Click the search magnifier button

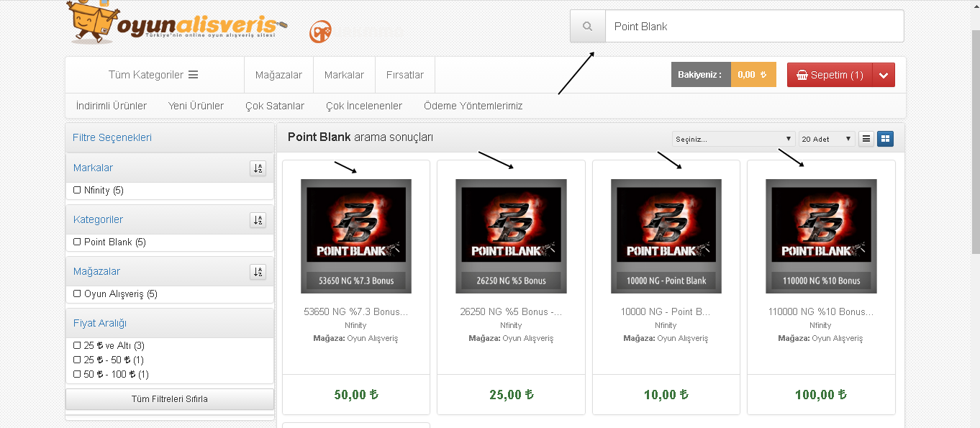click(588, 27)
